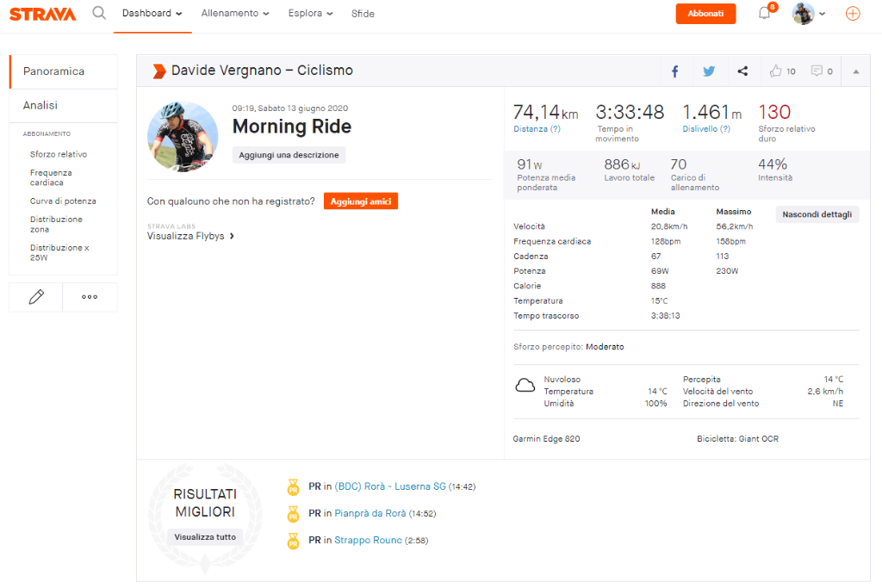Open the three-dot activity options

[90, 296]
